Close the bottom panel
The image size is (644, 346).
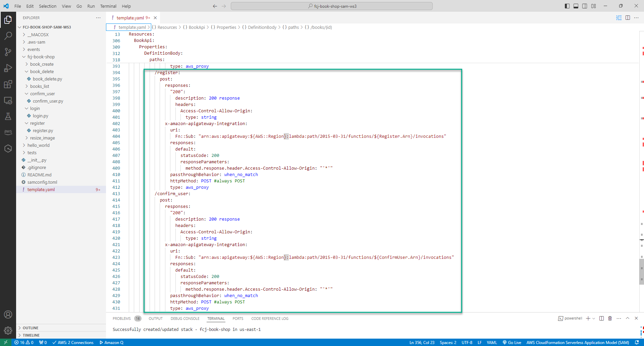point(636,319)
